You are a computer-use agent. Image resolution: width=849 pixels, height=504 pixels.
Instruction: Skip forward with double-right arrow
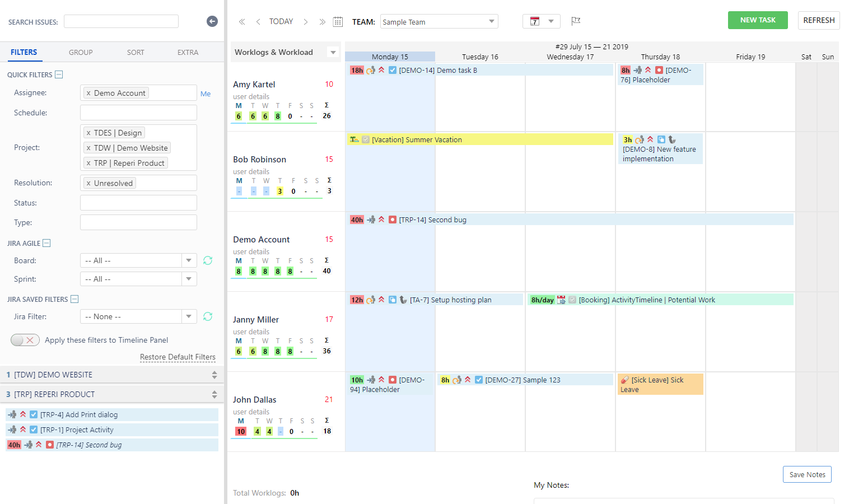[322, 22]
